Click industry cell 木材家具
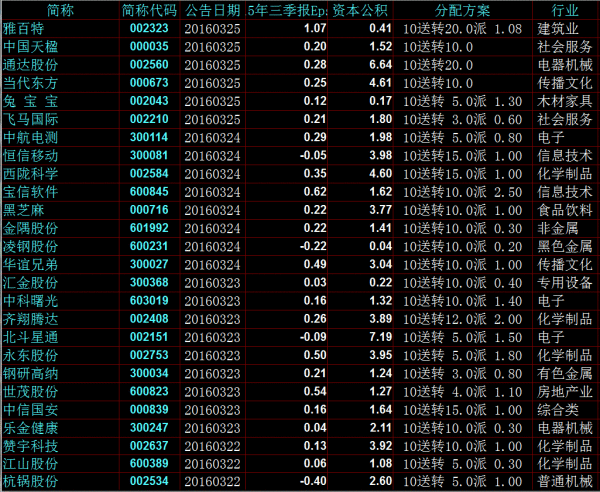 (x=565, y=101)
